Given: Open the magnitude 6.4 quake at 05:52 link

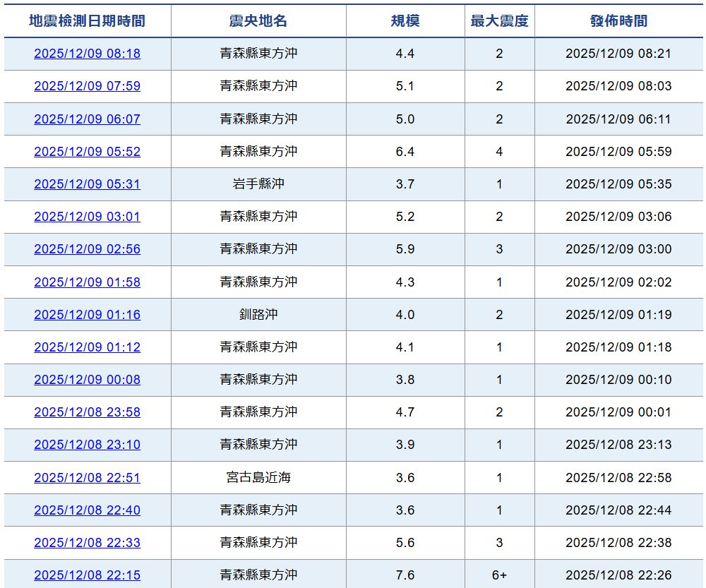Looking at the screenshot, I should tap(88, 151).
